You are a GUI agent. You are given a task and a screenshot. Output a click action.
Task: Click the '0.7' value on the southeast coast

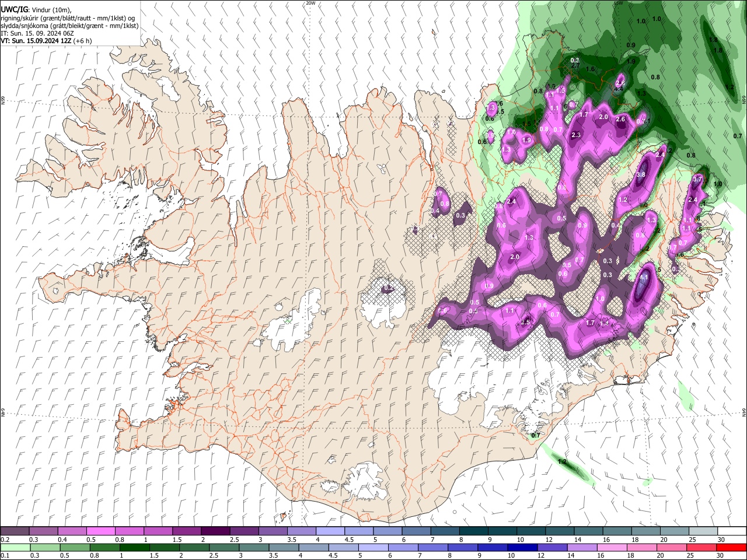(x=536, y=435)
